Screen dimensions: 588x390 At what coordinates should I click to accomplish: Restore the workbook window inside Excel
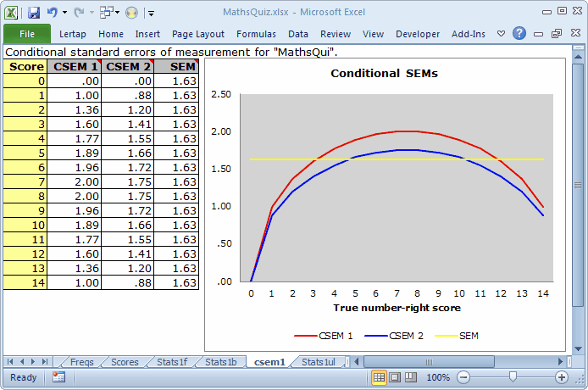click(x=557, y=34)
